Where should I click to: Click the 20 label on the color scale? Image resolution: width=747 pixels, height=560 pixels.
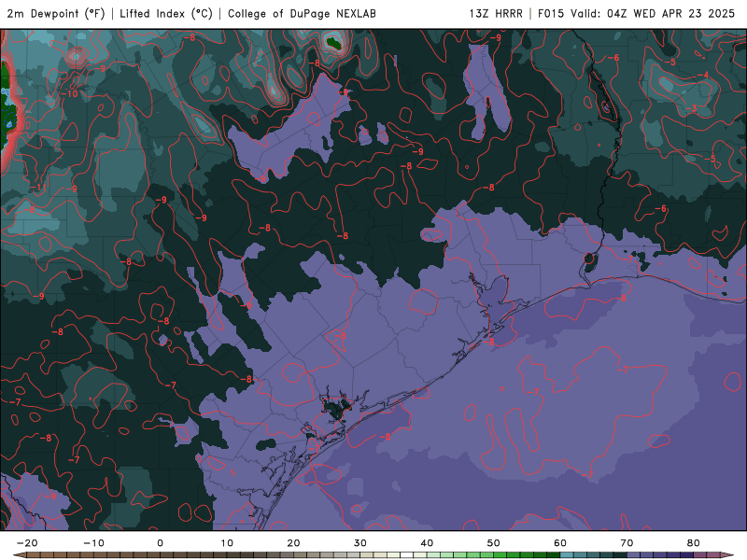(x=293, y=543)
